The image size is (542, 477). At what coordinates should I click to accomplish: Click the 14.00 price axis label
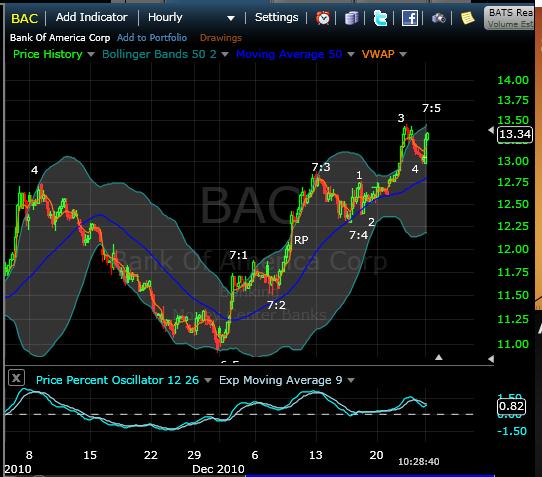pyautogui.click(x=513, y=80)
